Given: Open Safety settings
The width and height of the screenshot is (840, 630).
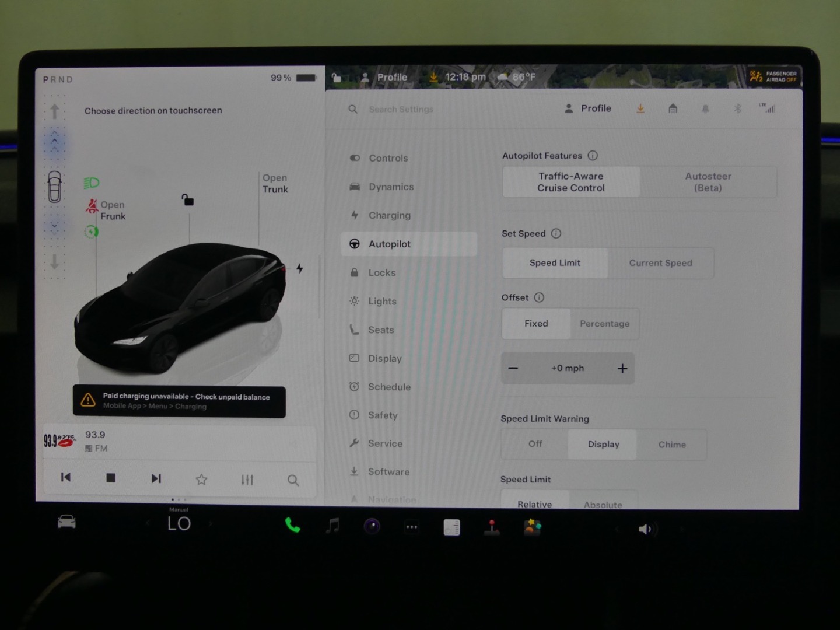Looking at the screenshot, I should point(409,415).
